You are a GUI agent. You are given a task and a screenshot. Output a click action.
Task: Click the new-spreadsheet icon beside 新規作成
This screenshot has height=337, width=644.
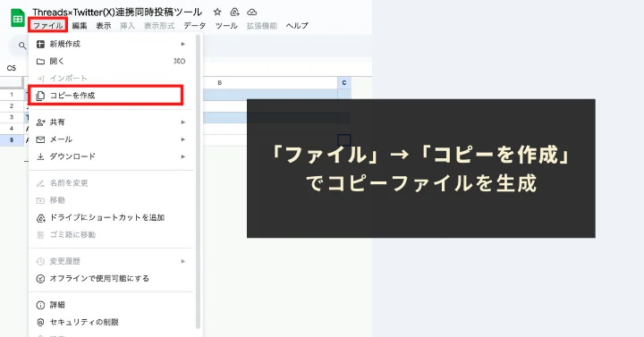[x=40, y=44]
